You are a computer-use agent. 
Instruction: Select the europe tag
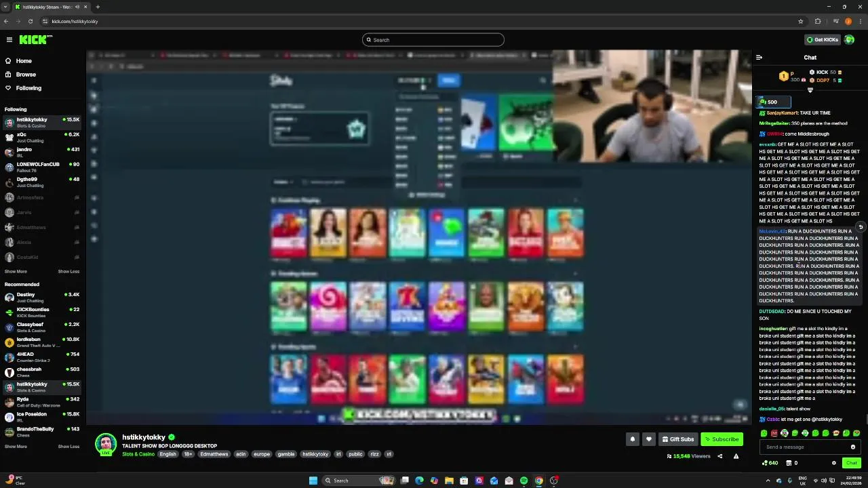coord(262,454)
